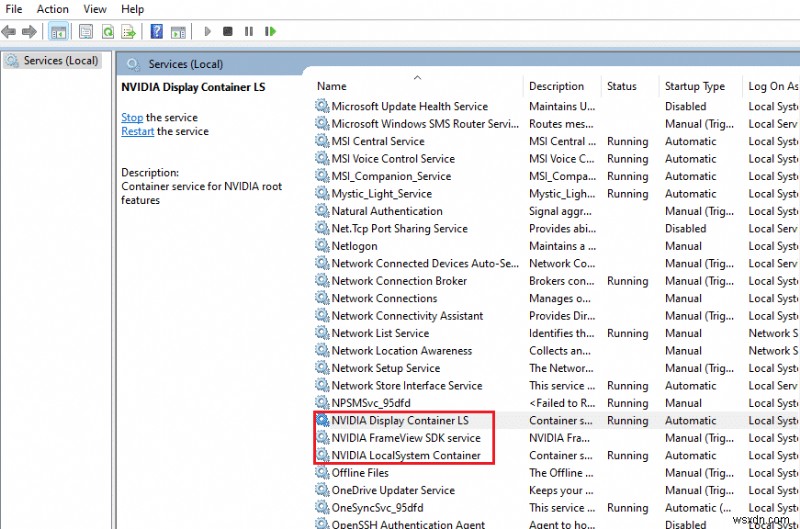Click the Export List toolbar icon
800x529 pixels.
click(128, 32)
